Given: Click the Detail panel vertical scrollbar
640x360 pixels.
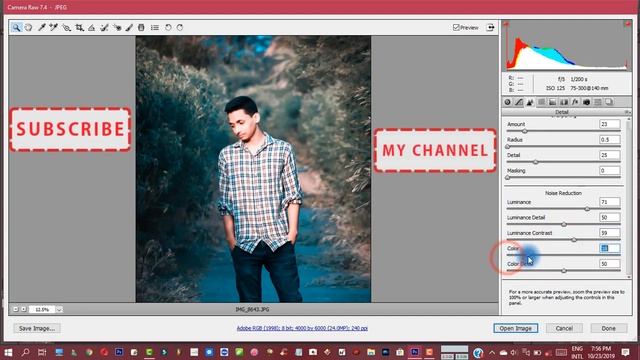Looking at the screenshot, I should point(629,198).
